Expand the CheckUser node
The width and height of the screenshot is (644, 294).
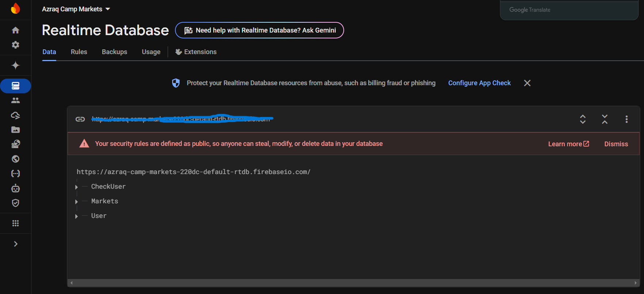coord(76,187)
